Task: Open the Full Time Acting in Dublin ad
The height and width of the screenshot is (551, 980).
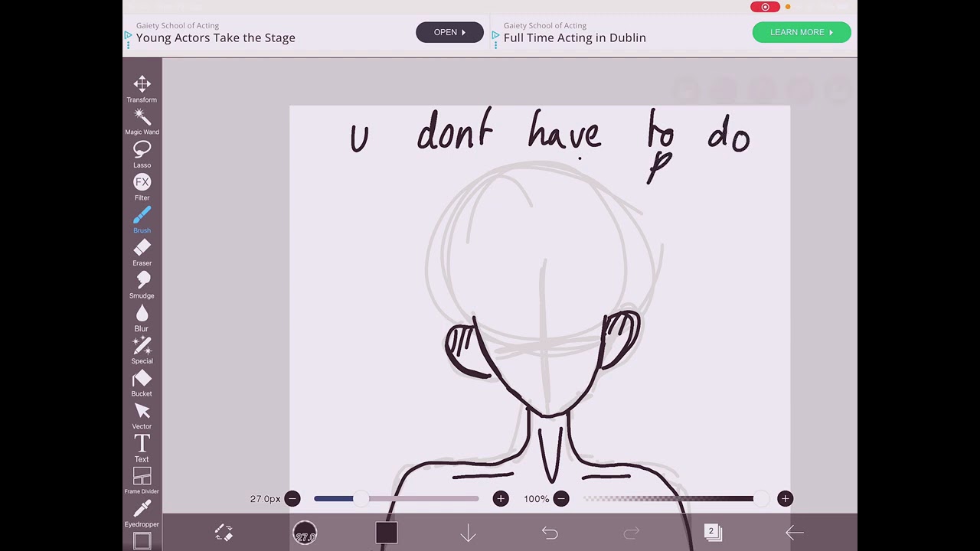Action: click(575, 37)
